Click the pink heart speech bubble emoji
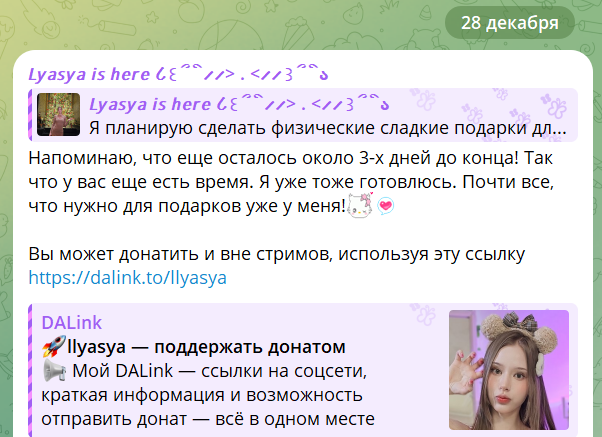The width and height of the screenshot is (602, 437). click(385, 206)
